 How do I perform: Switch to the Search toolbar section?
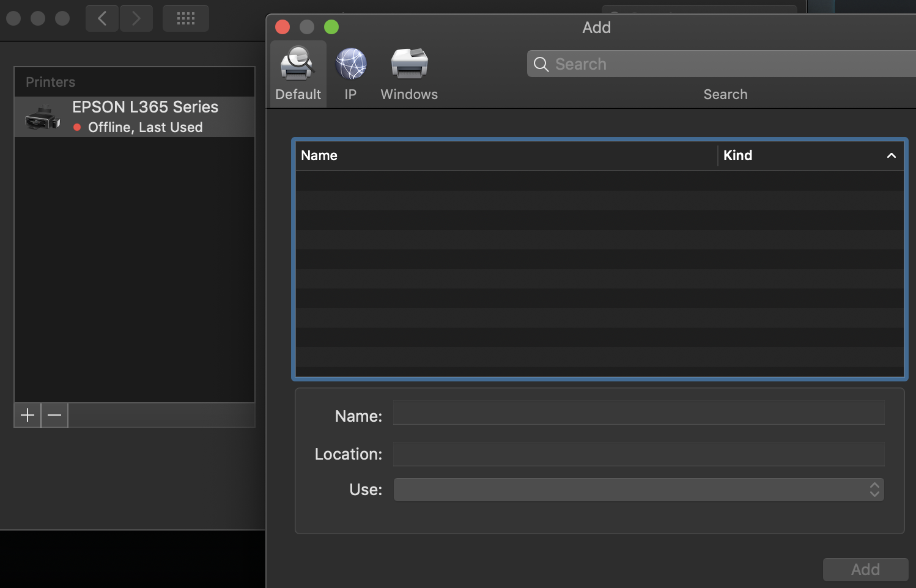pyautogui.click(x=725, y=94)
